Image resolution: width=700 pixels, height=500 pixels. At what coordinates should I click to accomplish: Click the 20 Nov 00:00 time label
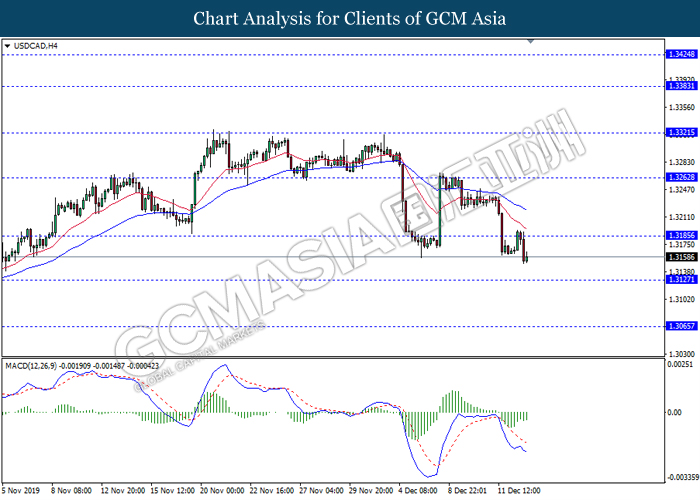222,490
